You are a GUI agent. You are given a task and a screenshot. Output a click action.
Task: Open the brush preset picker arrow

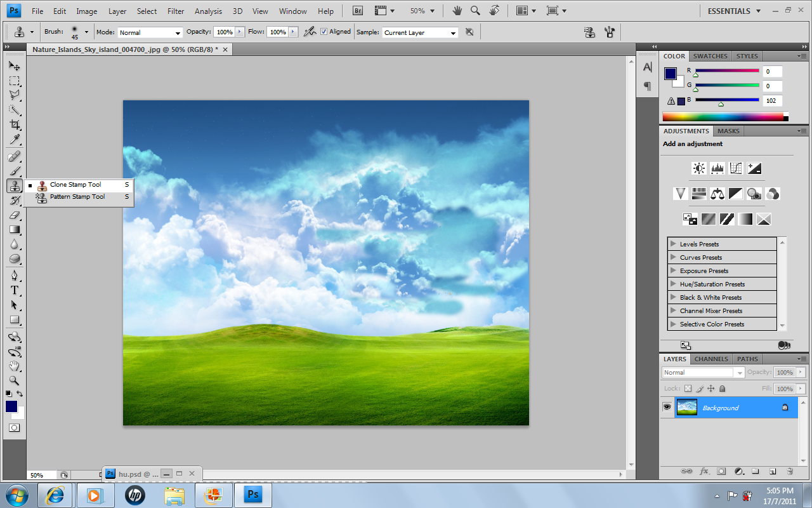pyautogui.click(x=86, y=32)
